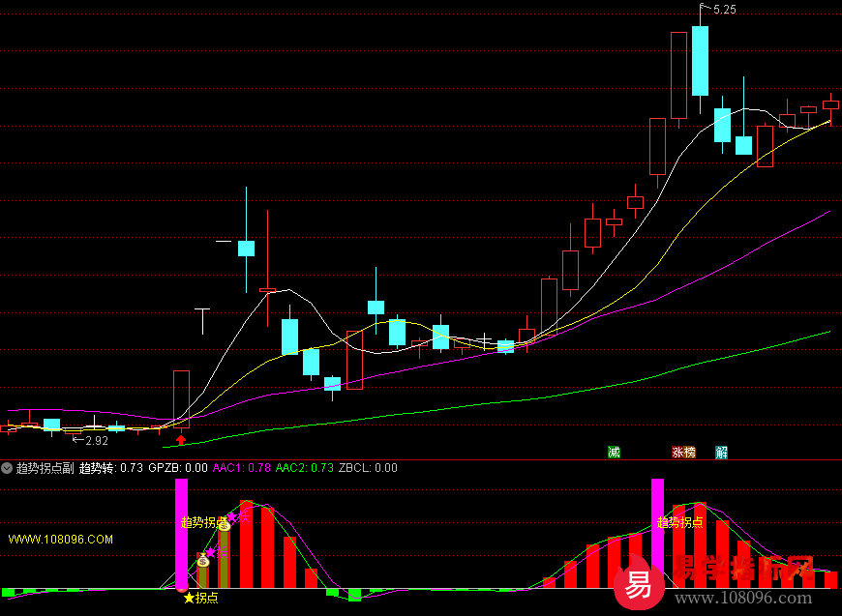Click the red 易 logo icon
Screen dimensions: 842x616
click(x=638, y=585)
